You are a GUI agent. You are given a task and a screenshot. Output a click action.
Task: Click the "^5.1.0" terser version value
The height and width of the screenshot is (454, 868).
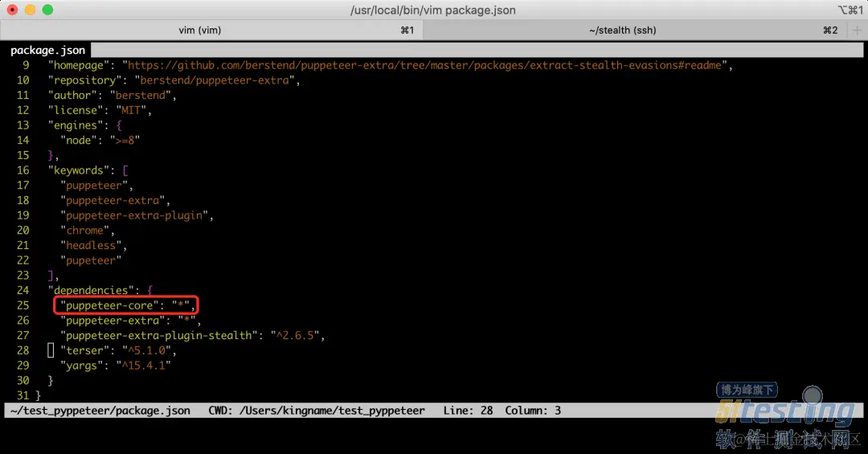(x=146, y=350)
